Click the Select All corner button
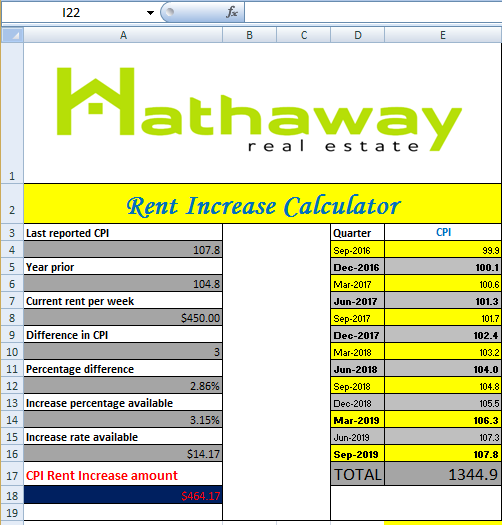 12,35
